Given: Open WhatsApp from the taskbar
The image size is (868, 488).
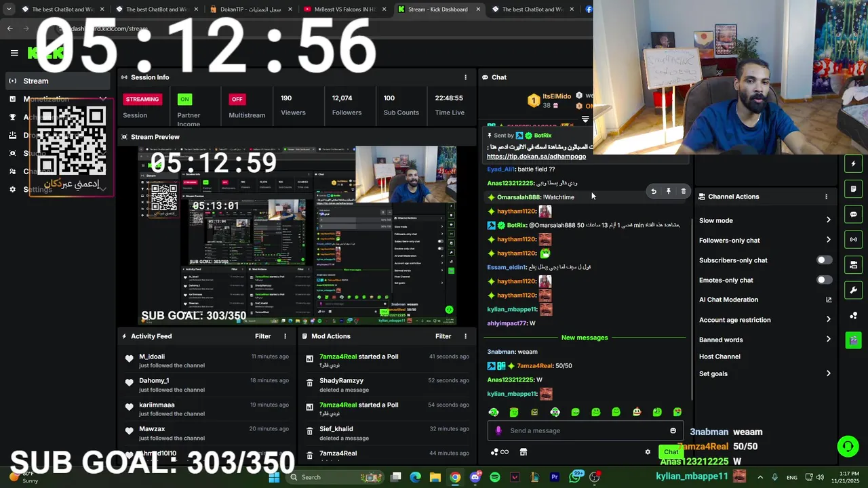Looking at the screenshot, I should (x=574, y=477).
